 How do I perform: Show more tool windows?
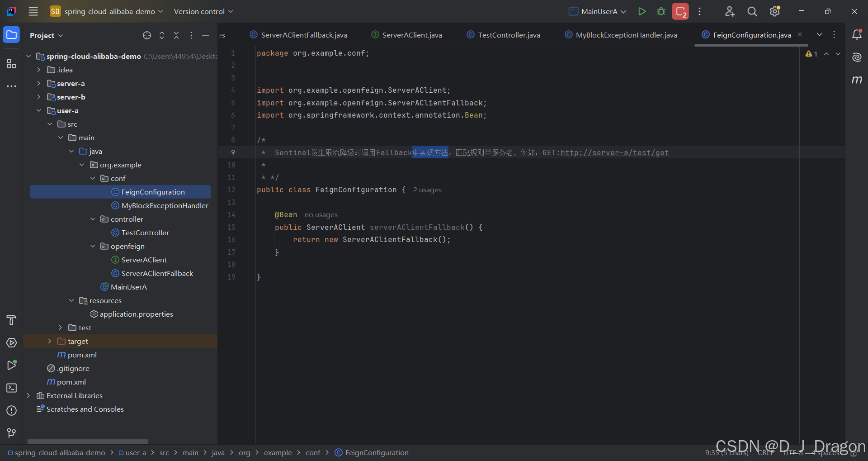click(x=11, y=86)
